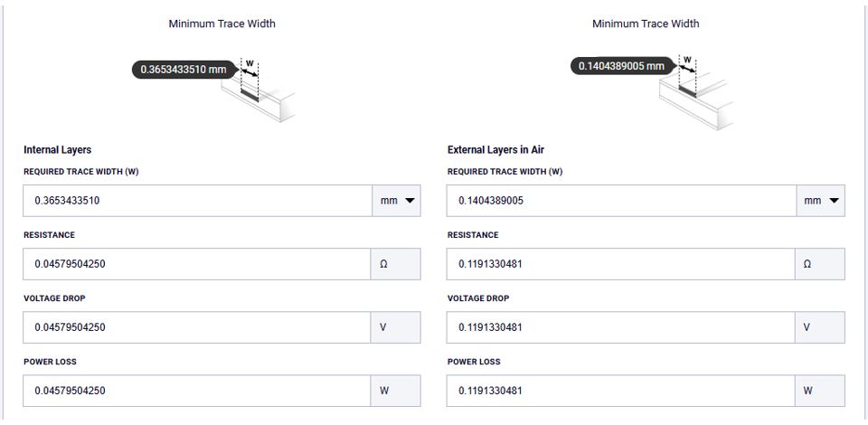Click the External Layers resistance field
Screen dimensions: 868x425
click(x=621, y=264)
